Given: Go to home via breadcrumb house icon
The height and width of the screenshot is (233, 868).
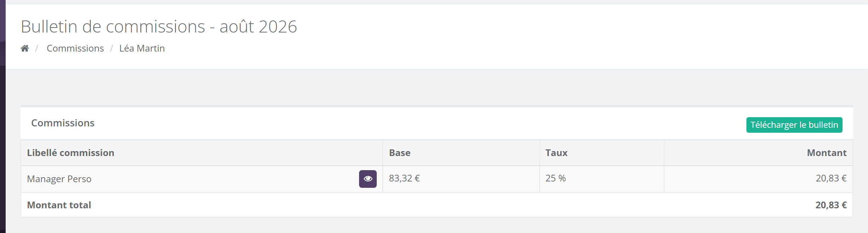Looking at the screenshot, I should point(25,48).
